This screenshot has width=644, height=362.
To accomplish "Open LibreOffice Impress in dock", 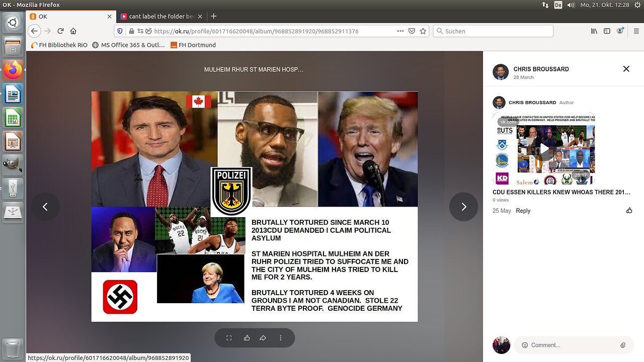I will (13, 141).
